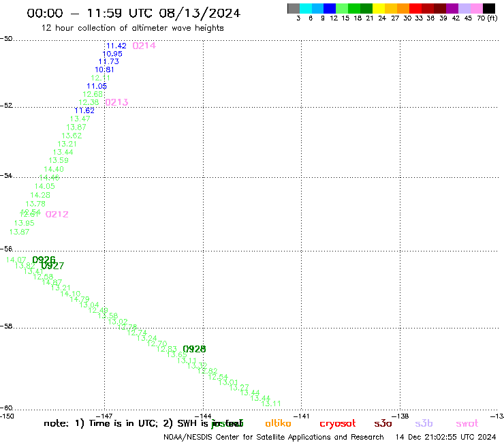Viewport: 504px width, 443px height.
Task: Select the green value 12.38
Action: tap(89, 102)
